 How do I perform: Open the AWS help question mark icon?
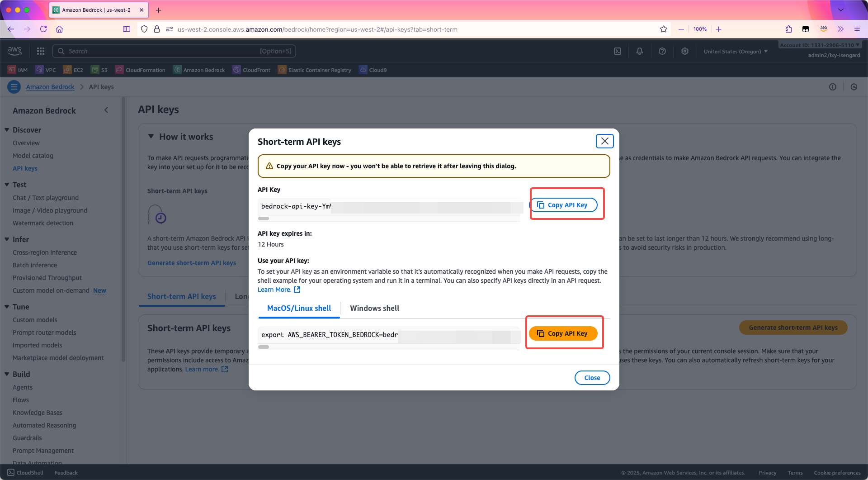[x=662, y=51]
